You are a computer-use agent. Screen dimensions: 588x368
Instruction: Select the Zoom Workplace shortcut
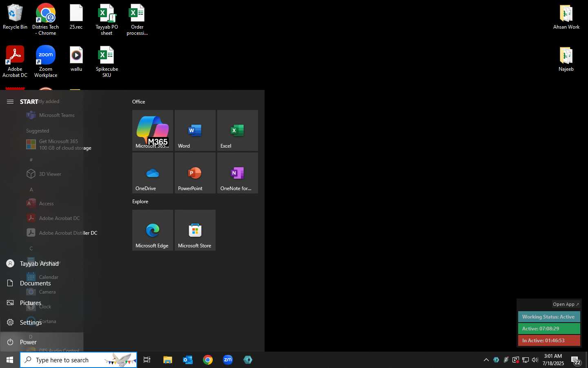[x=46, y=61]
